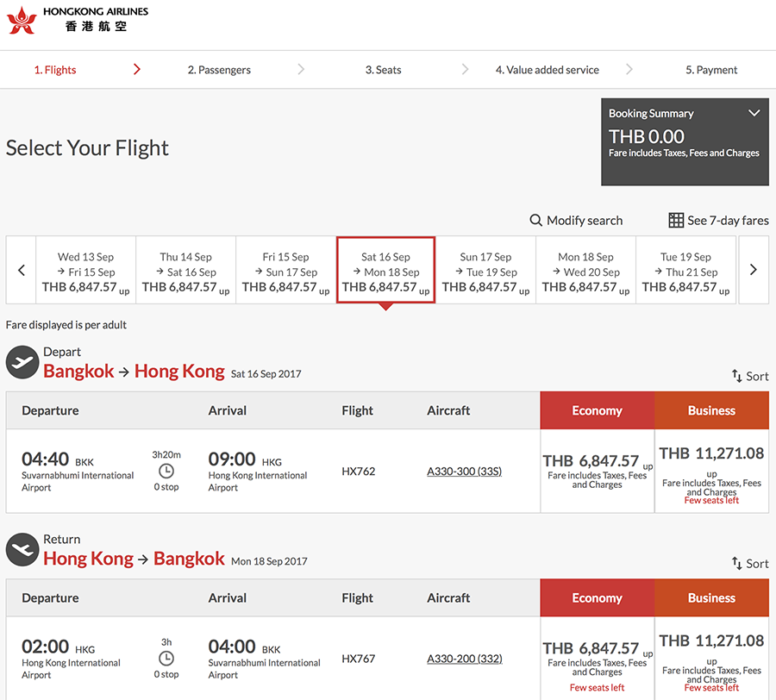Click the Fare displayed is per adult note
Screen dimensions: 776x700
point(66,324)
